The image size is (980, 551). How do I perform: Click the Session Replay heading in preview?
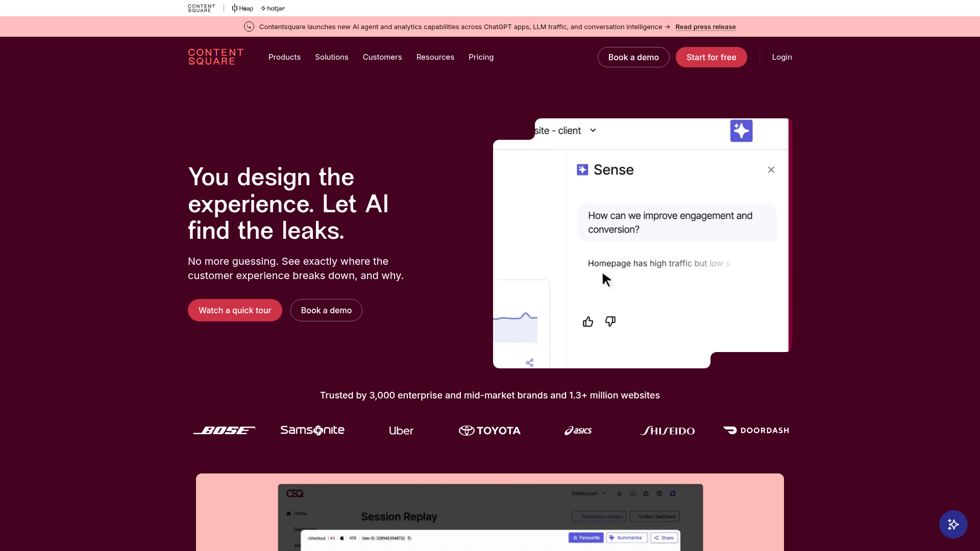tap(399, 517)
